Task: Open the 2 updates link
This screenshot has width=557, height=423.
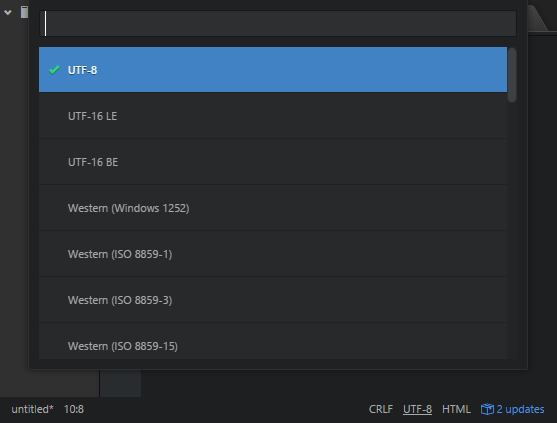Action: coord(512,409)
